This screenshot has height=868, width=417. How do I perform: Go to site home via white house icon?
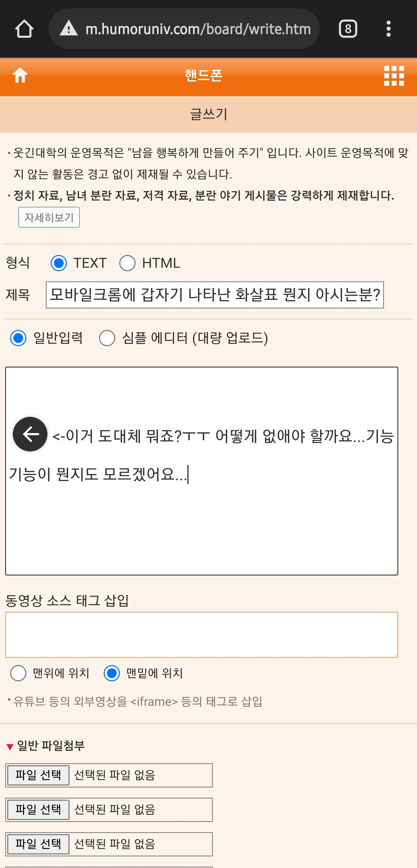pos(20,75)
